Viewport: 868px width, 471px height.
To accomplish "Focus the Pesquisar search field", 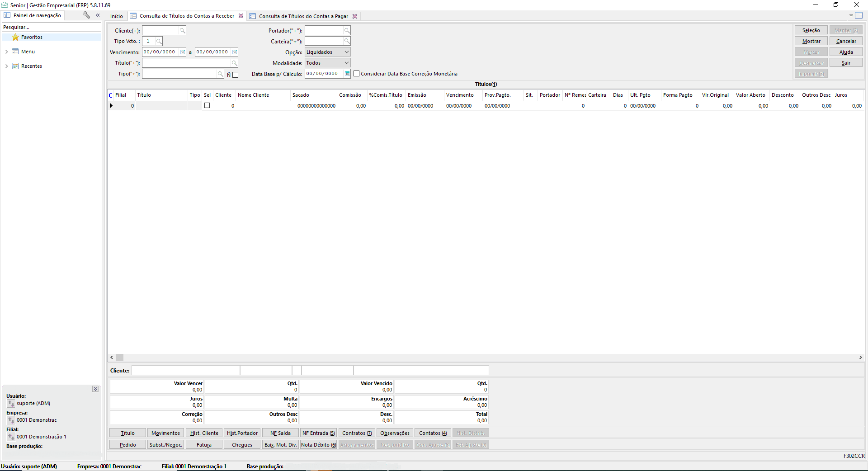I will (x=51, y=27).
